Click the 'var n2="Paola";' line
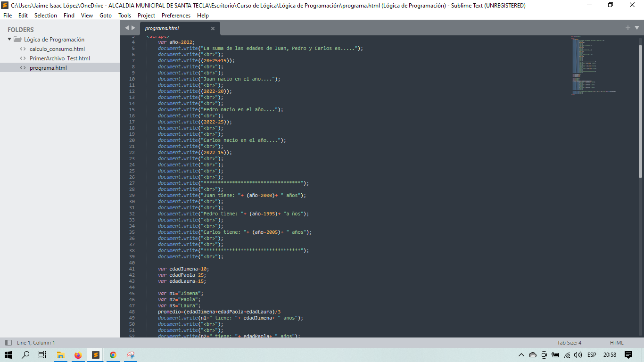This screenshot has width=644, height=362. 179,299
